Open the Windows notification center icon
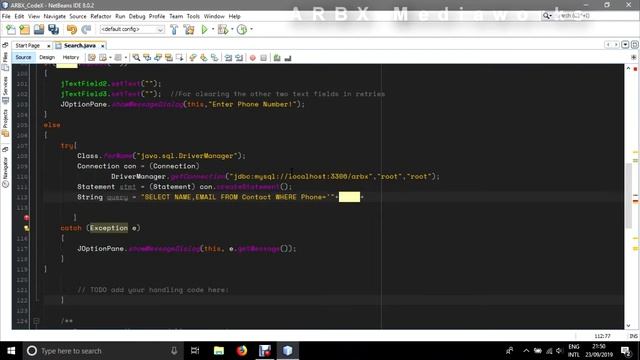 pos(626,351)
